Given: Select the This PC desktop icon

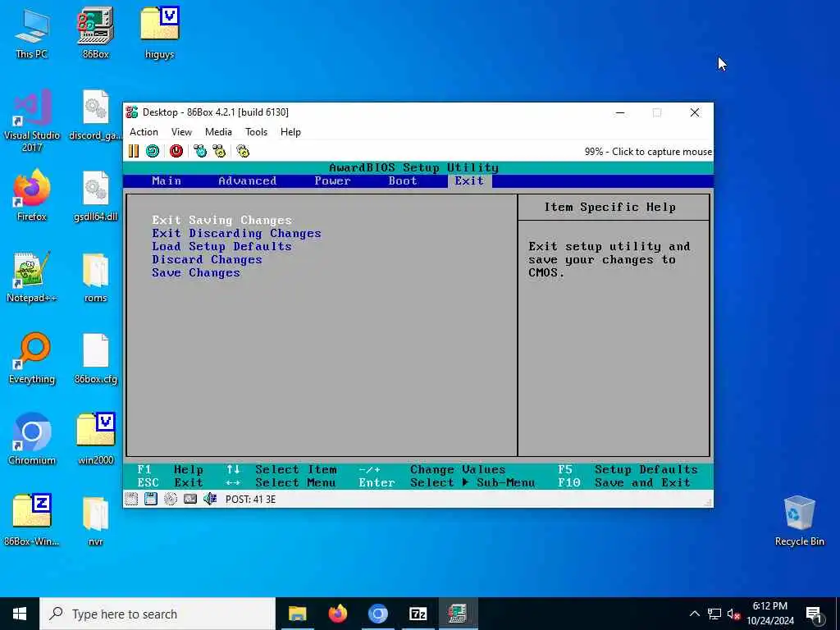Looking at the screenshot, I should 32,33.
